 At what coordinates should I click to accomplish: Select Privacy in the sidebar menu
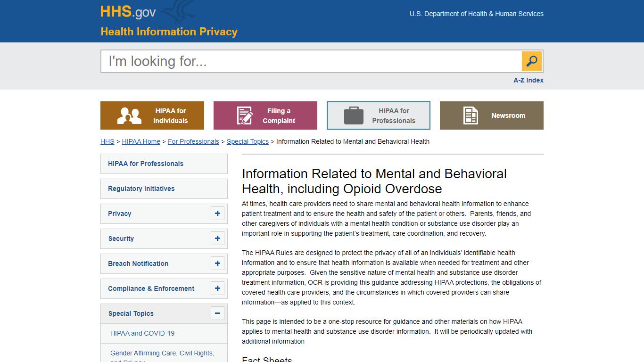point(120,214)
